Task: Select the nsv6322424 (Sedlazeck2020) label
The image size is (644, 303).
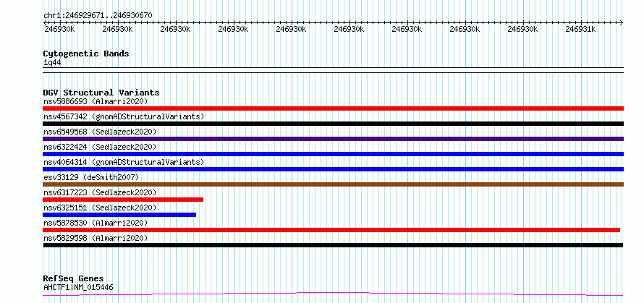Action: [x=100, y=147]
